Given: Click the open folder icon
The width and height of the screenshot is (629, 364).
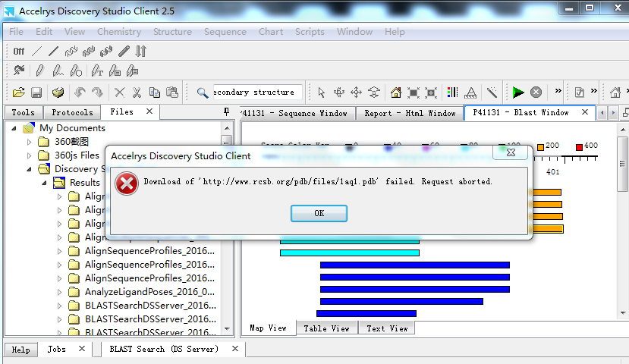Looking at the screenshot, I should click(18, 93).
